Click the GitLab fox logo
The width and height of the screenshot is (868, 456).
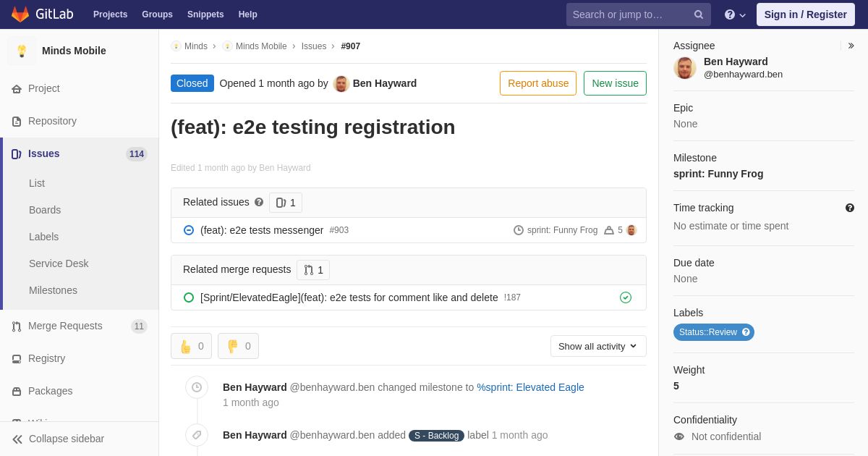click(x=20, y=14)
